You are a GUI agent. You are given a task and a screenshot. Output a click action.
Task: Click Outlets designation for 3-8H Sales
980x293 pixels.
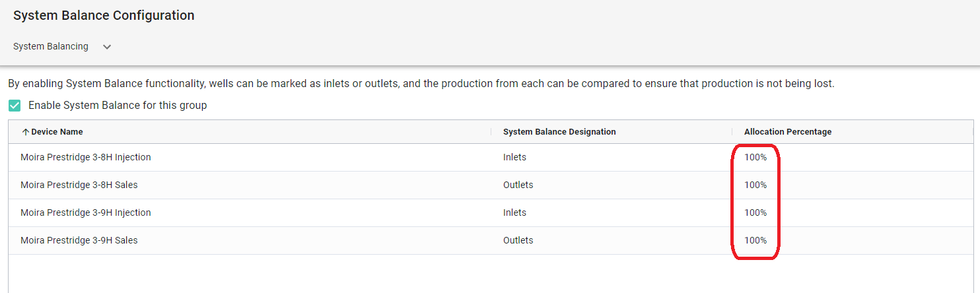(x=518, y=185)
